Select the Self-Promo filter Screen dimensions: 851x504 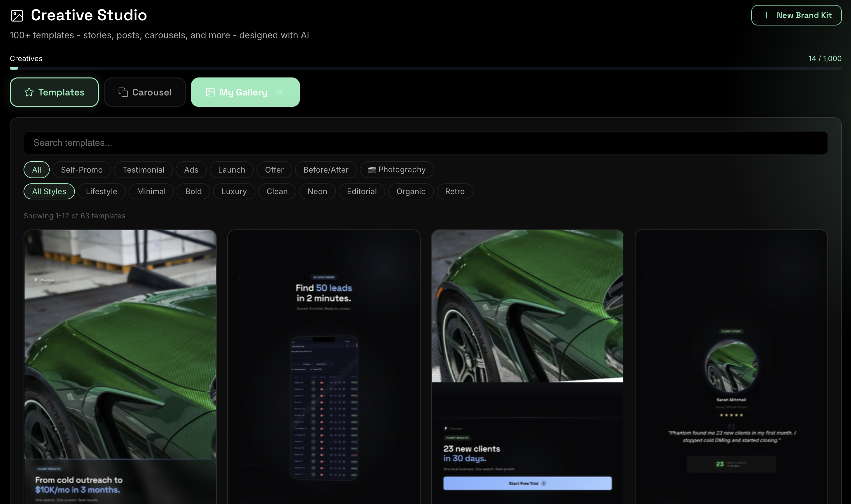81,170
